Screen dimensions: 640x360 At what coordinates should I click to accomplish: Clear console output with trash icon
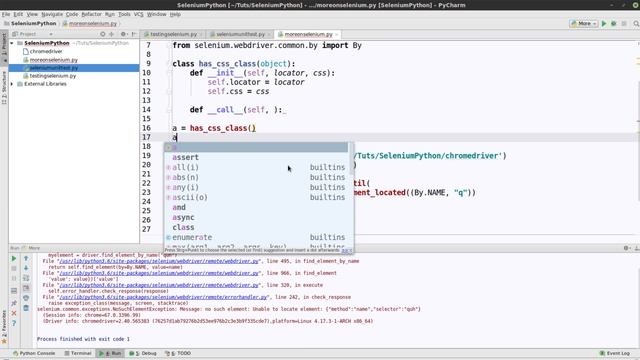26,308
